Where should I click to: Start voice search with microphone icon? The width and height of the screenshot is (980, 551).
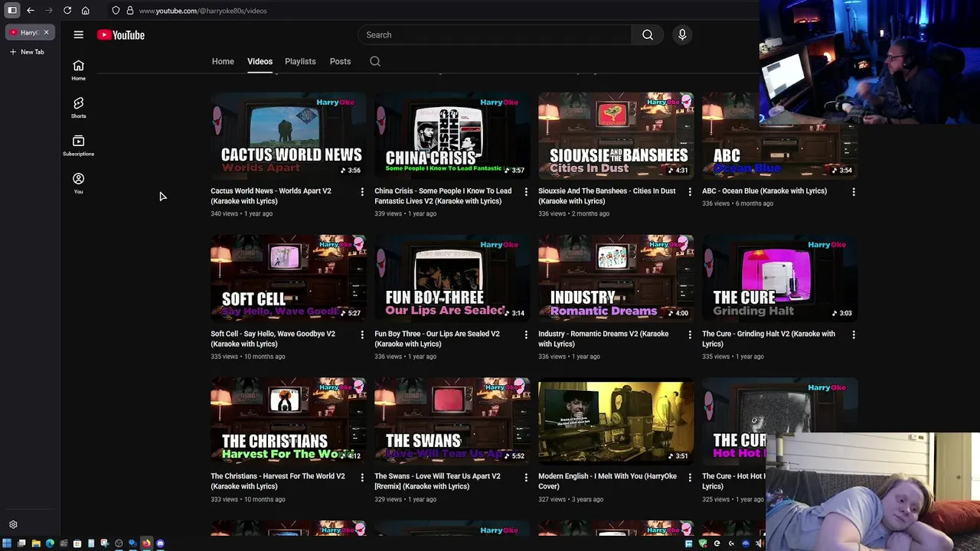tap(682, 34)
